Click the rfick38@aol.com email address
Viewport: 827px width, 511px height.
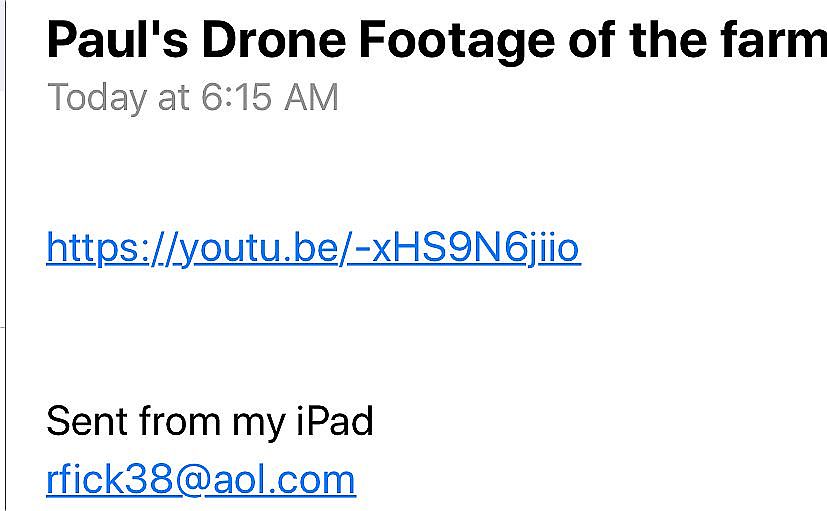201,479
